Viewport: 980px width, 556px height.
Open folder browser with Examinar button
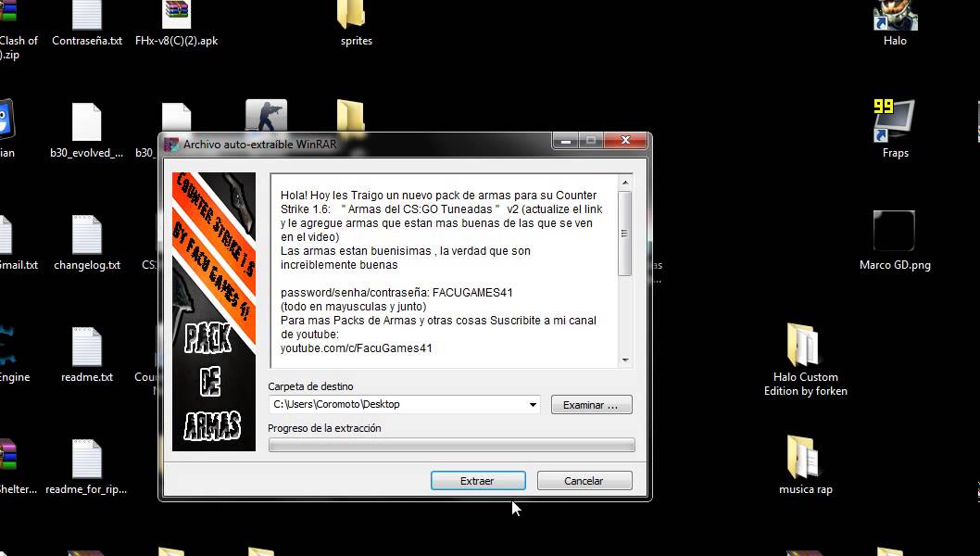[x=591, y=405]
